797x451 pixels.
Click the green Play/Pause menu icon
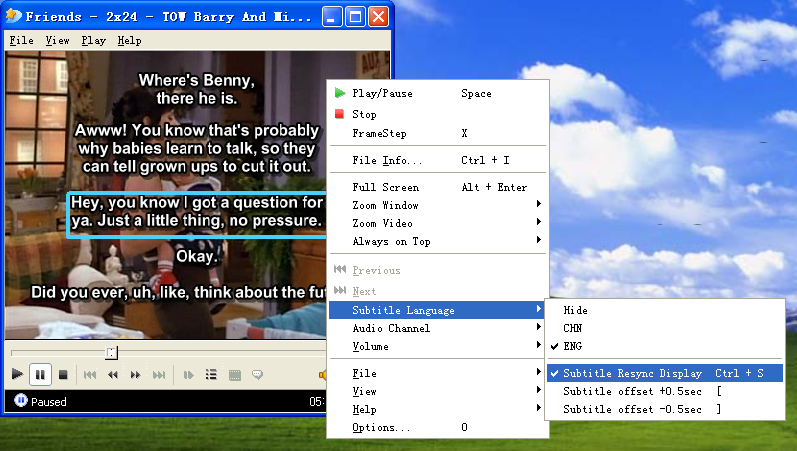point(340,93)
